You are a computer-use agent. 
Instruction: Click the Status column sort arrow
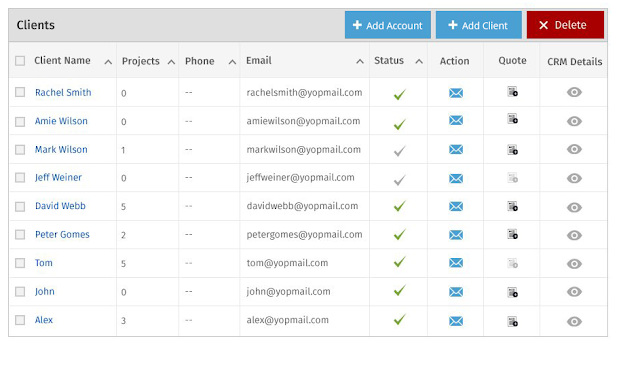pos(419,62)
